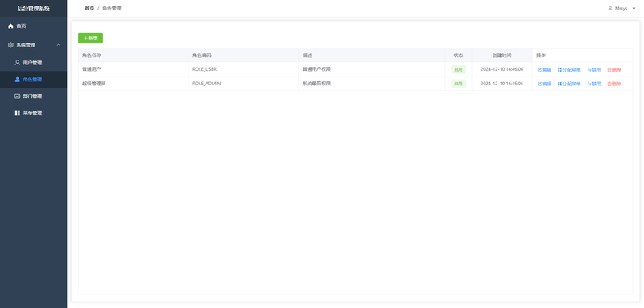Disable the 超级管理员 role
This screenshot has width=644, height=308.
coord(594,84)
